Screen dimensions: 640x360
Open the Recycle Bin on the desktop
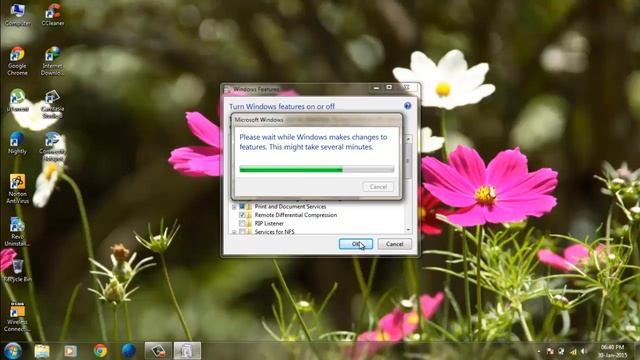[x=18, y=271]
